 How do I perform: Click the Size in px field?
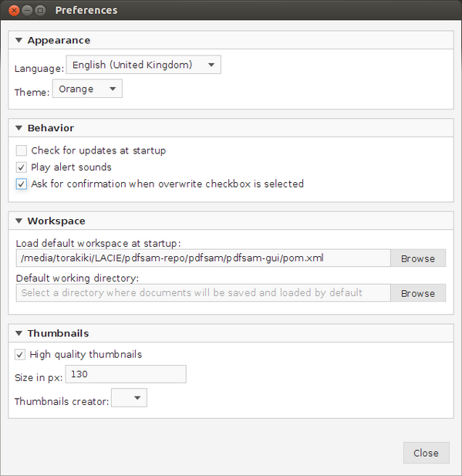(x=126, y=374)
